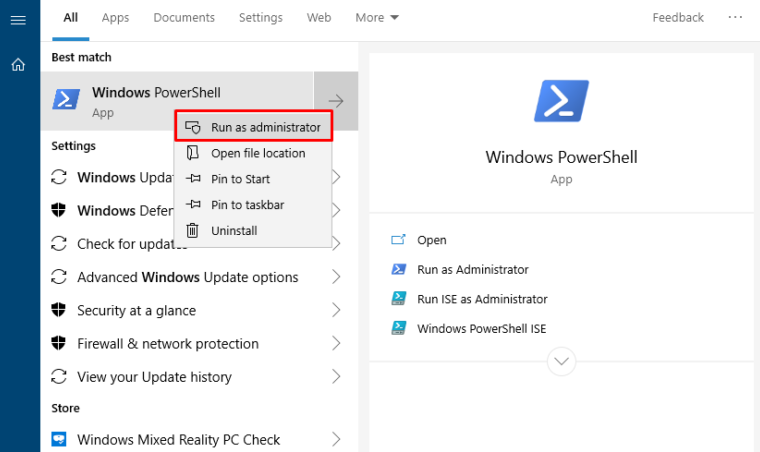This screenshot has height=452, width=760.
Task: Switch to the Apps tab
Action: [115, 18]
